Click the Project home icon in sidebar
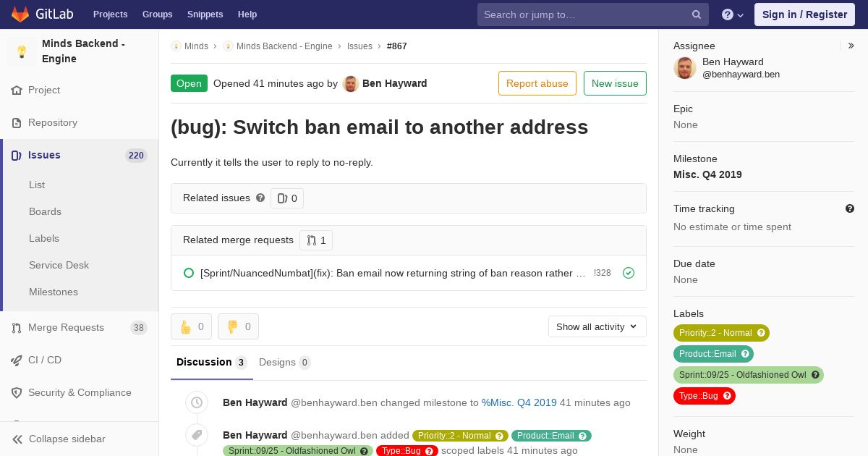This screenshot has width=868, height=456. click(17, 90)
